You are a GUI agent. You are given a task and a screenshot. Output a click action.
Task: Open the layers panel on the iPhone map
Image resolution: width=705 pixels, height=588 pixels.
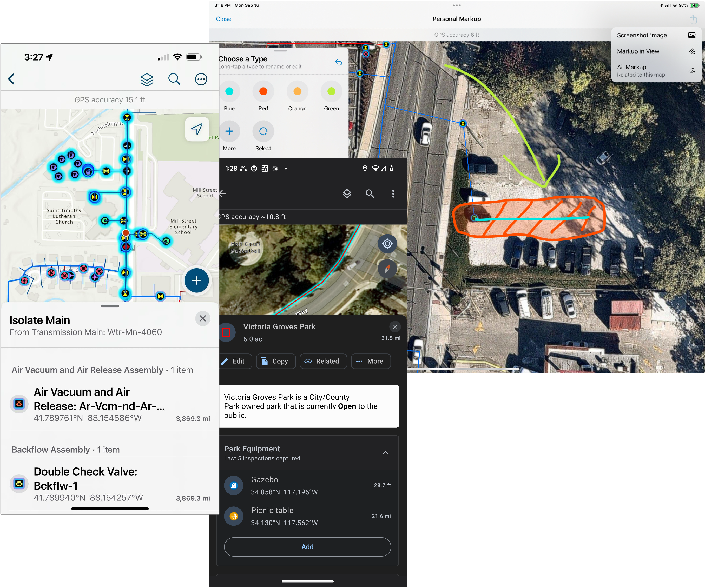point(147,79)
